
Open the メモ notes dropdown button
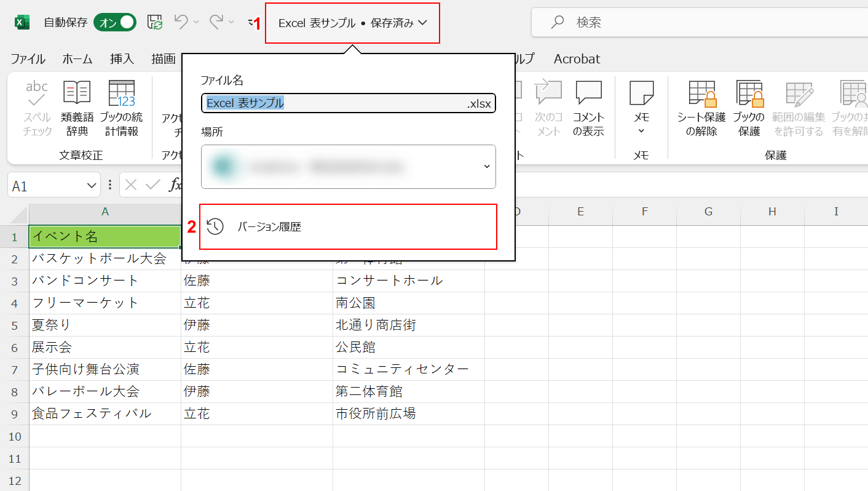[x=641, y=108]
